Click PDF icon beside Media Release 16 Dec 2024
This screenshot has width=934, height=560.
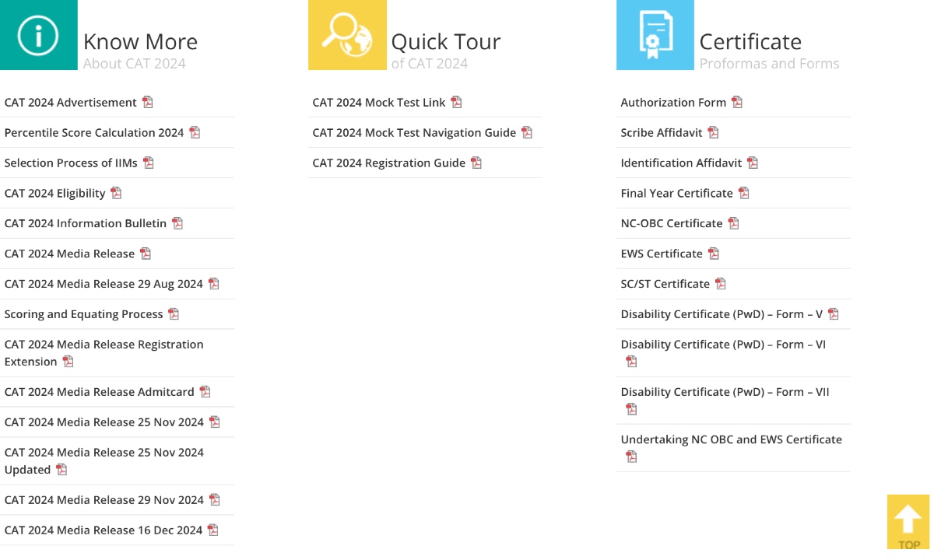(212, 530)
